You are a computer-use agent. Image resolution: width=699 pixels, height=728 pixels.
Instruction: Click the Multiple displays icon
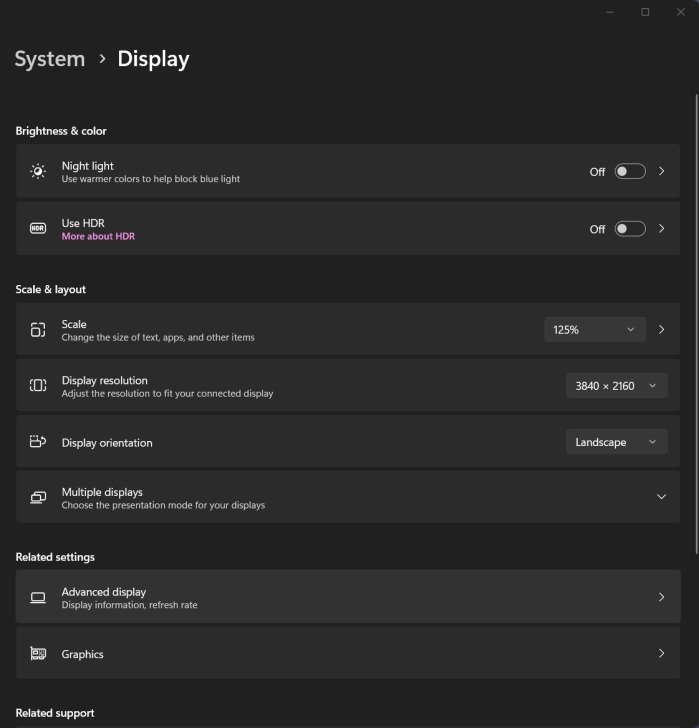(x=38, y=497)
